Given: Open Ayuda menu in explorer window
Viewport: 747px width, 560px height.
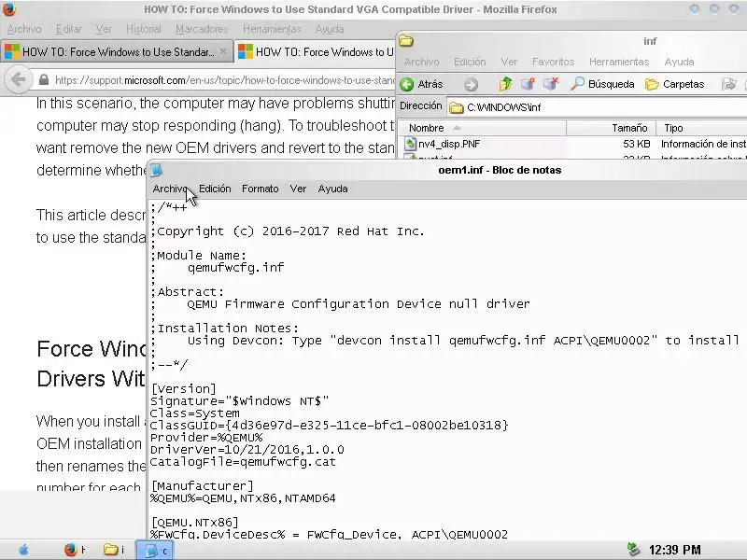Looking at the screenshot, I should [x=679, y=62].
